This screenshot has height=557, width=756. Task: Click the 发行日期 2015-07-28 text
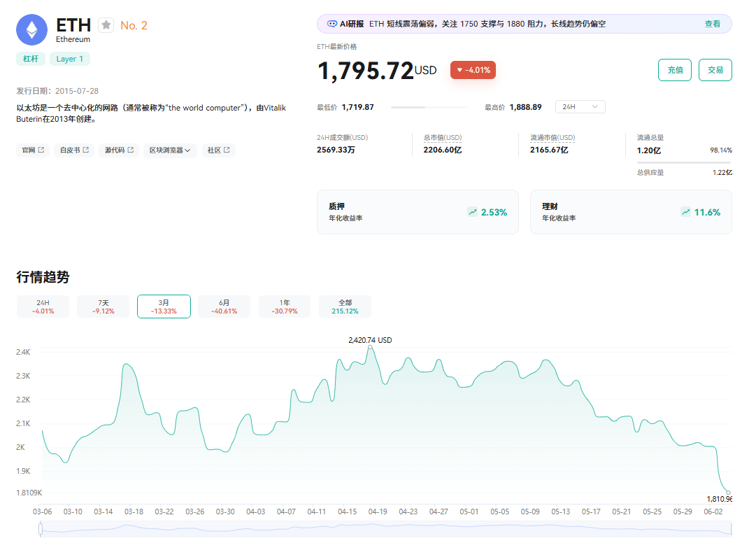(57, 91)
